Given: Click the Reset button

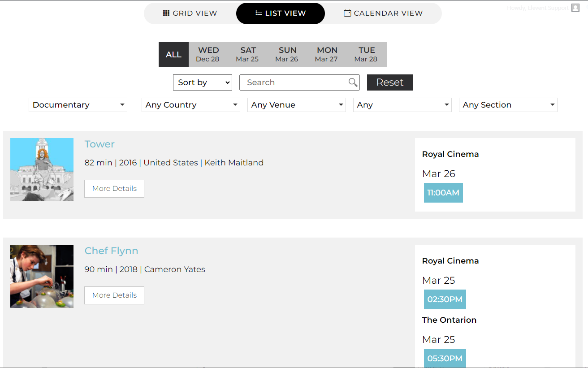Looking at the screenshot, I should click(390, 82).
